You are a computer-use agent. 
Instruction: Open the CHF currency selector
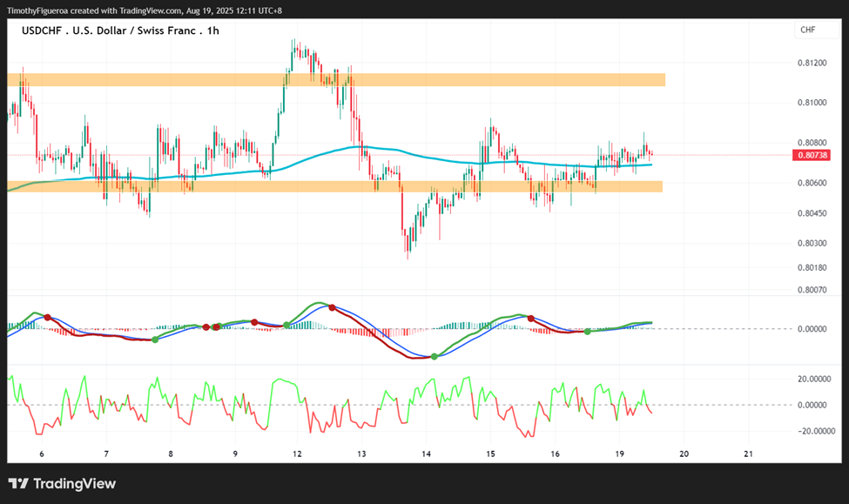(x=817, y=30)
